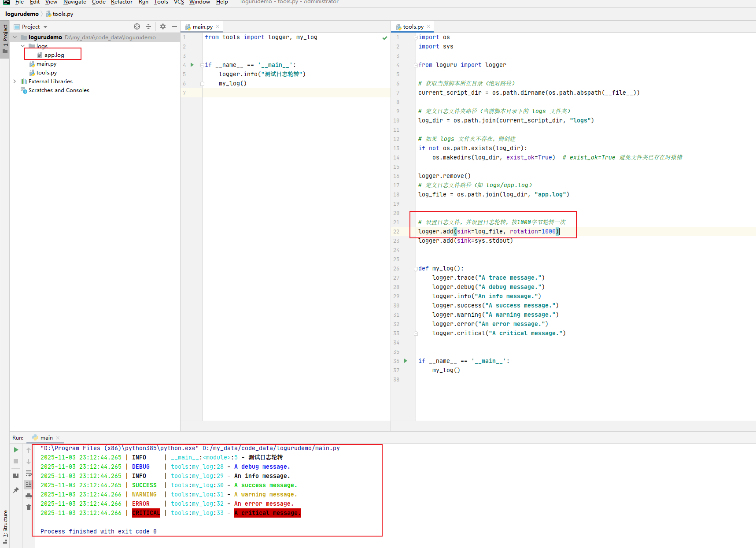Expand the External Libraries node
The height and width of the screenshot is (548, 756).
tap(14, 81)
